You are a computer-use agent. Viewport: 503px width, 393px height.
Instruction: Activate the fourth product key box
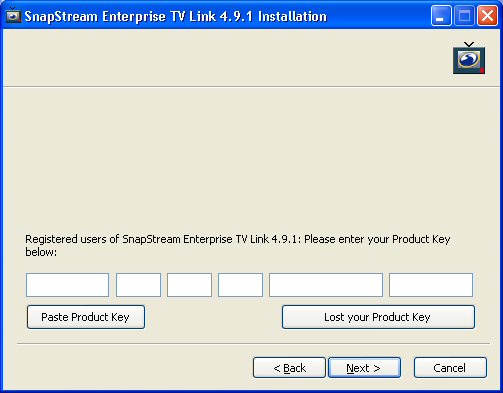(x=240, y=285)
